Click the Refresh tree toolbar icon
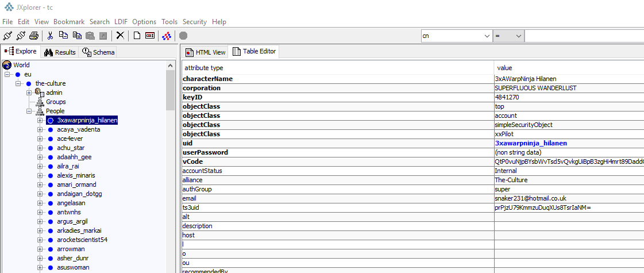The height and width of the screenshot is (273, 644). pyautogui.click(x=167, y=36)
